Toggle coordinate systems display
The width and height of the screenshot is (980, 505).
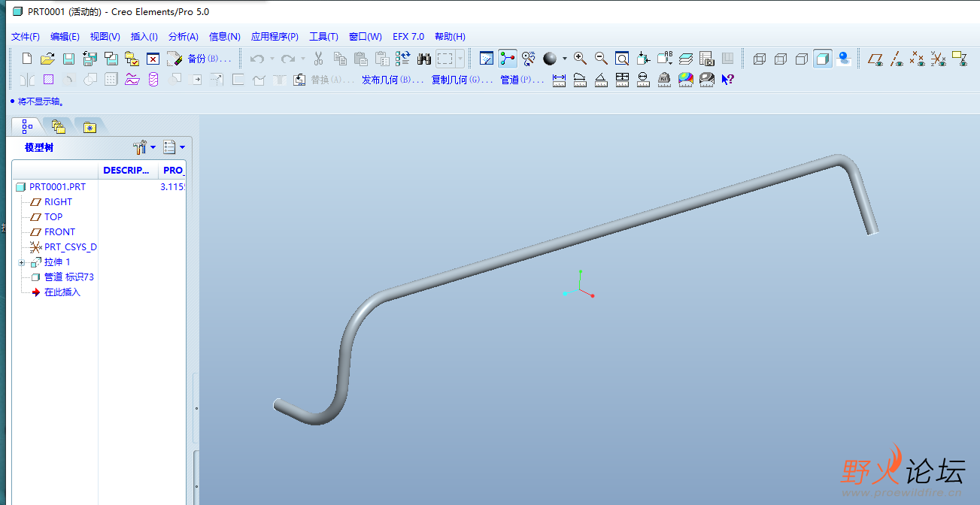pyautogui.click(x=939, y=59)
